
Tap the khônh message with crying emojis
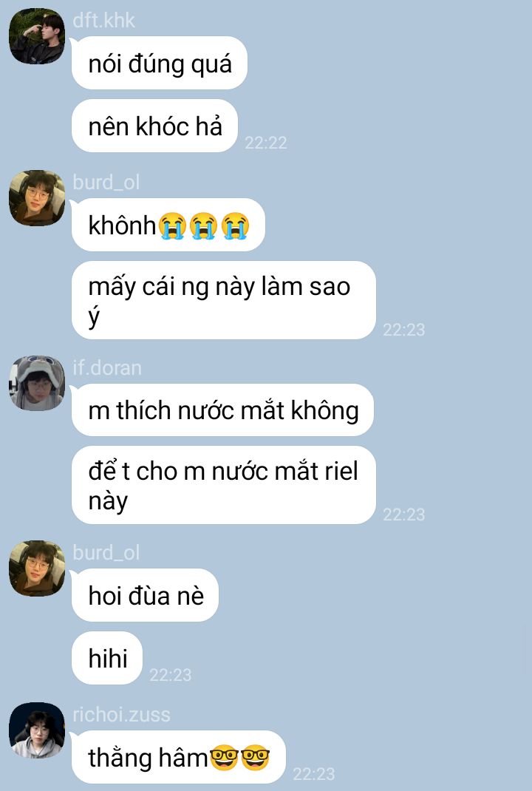pos(168,225)
